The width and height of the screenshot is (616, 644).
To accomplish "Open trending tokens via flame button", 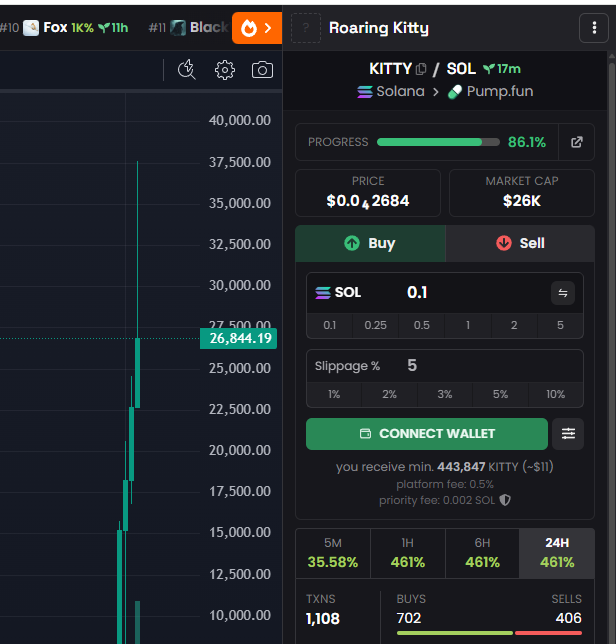I will pos(257,28).
